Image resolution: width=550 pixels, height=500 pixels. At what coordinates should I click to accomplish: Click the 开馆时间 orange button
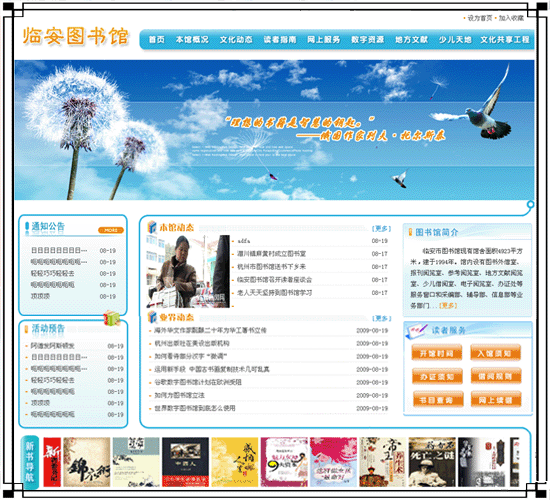(437, 353)
